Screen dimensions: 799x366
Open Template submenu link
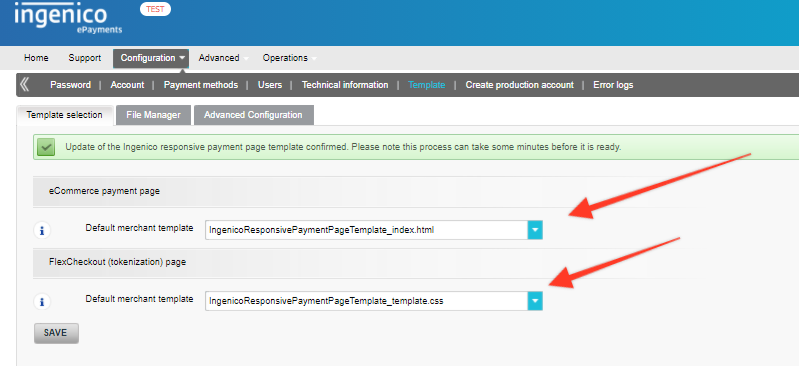pyautogui.click(x=427, y=85)
